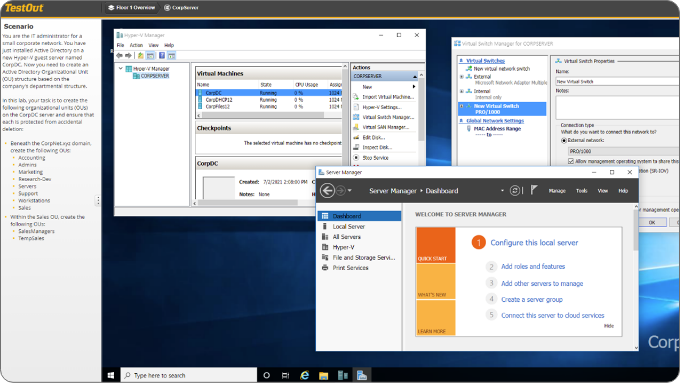680x383 pixels.
Task: Click the Task View taskbar icon
Action: tap(285, 375)
